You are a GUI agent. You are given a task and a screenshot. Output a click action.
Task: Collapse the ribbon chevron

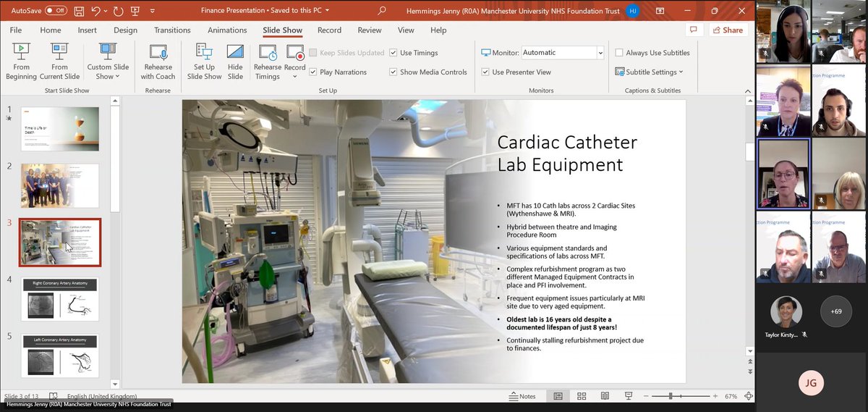748,90
